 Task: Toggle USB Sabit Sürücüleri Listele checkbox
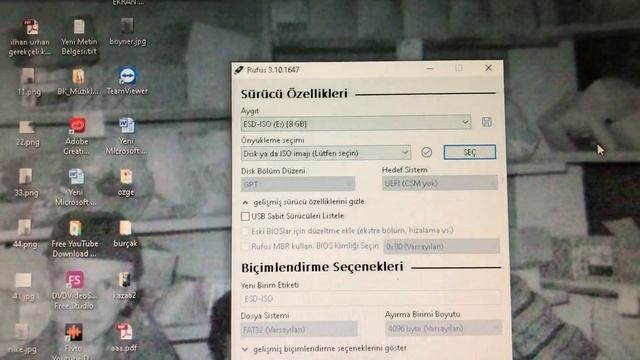click(x=245, y=216)
